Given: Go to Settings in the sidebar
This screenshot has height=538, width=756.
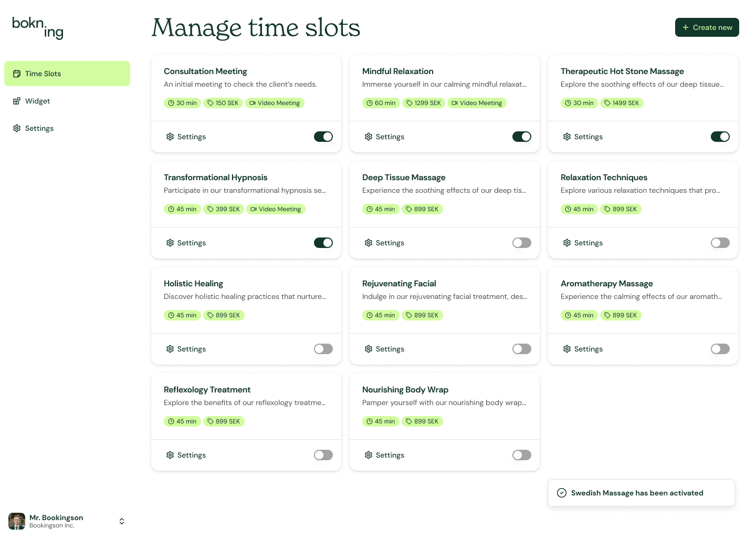Looking at the screenshot, I should 39,129.
